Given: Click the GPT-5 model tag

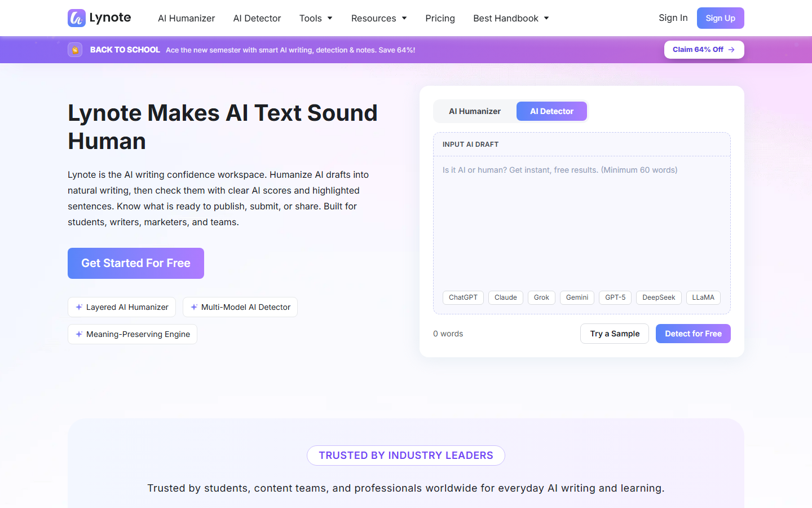Looking at the screenshot, I should pyautogui.click(x=615, y=297).
